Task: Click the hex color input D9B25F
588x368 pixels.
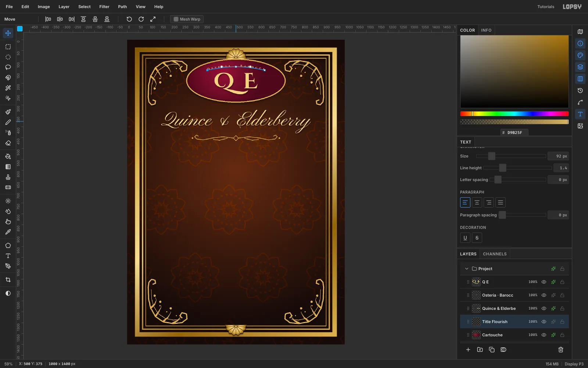Action: (514, 132)
